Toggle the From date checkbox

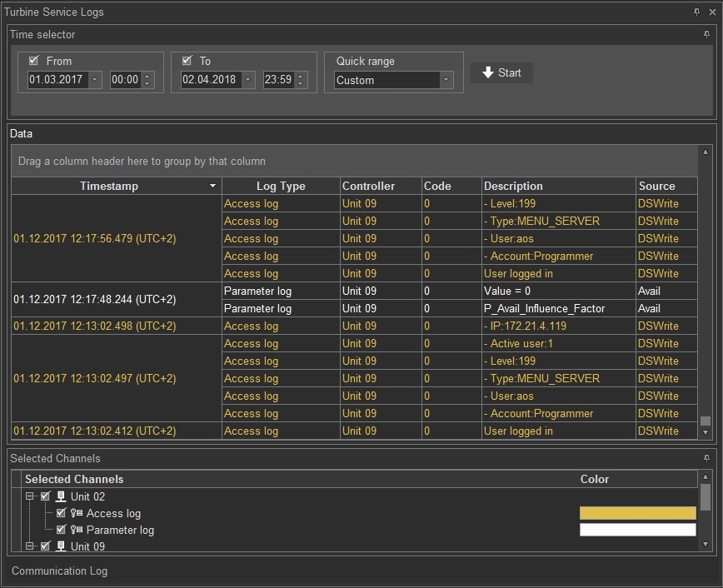[34, 61]
